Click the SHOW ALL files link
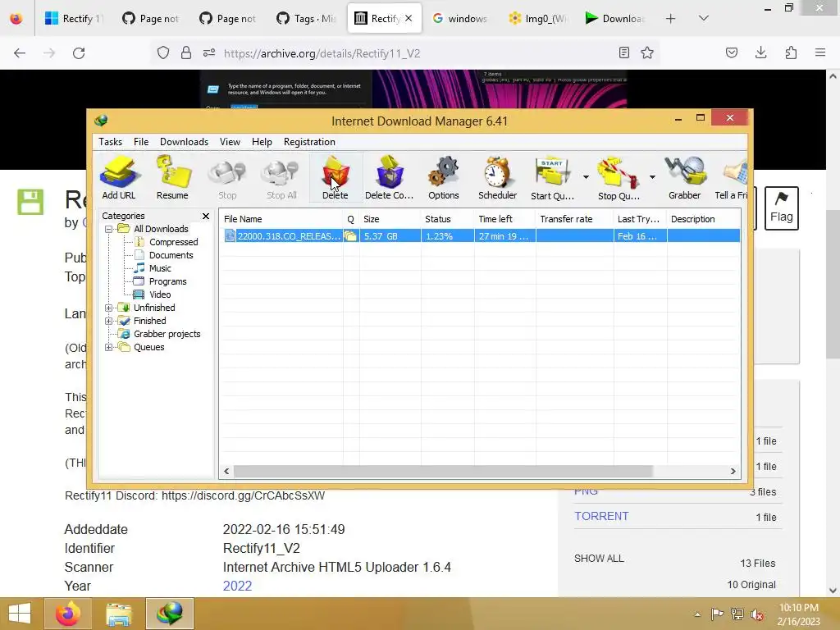 [x=599, y=558]
